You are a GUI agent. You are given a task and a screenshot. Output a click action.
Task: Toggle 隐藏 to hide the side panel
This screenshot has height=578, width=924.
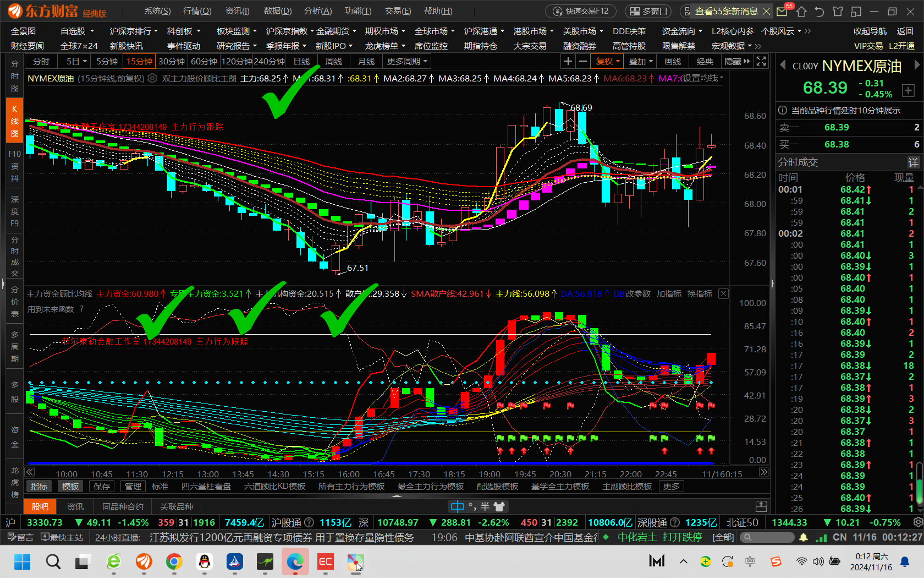click(x=737, y=61)
